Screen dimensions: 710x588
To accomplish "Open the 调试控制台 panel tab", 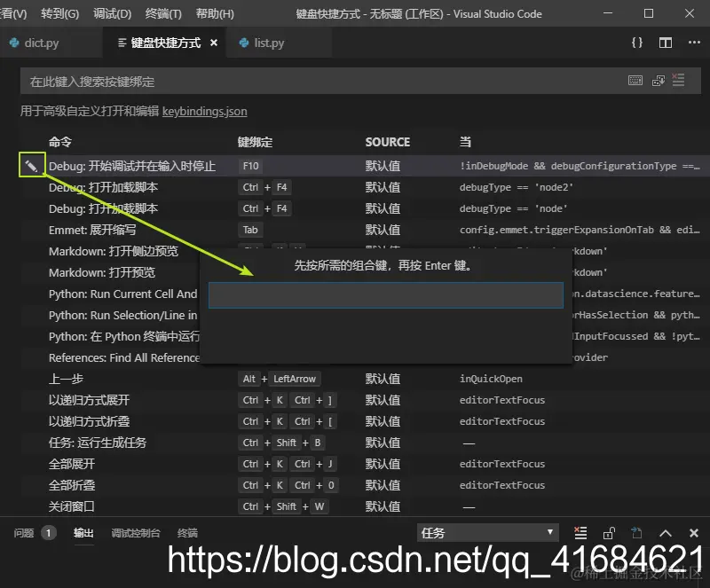I will click(x=136, y=533).
